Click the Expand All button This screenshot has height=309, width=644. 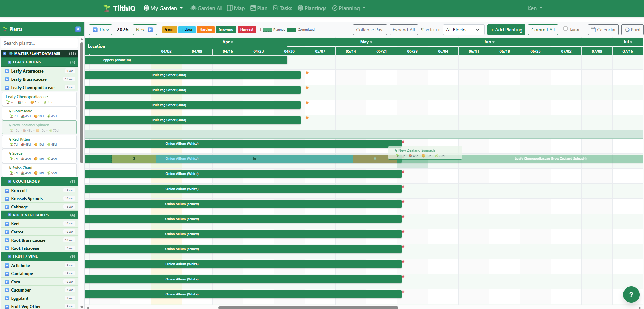click(x=404, y=30)
